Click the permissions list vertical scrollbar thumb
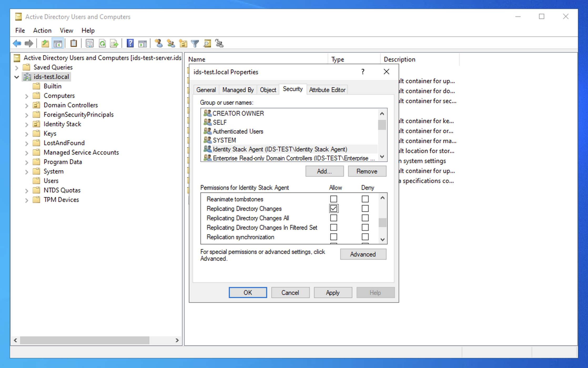Viewport: 588px width, 368px height. pos(382,222)
